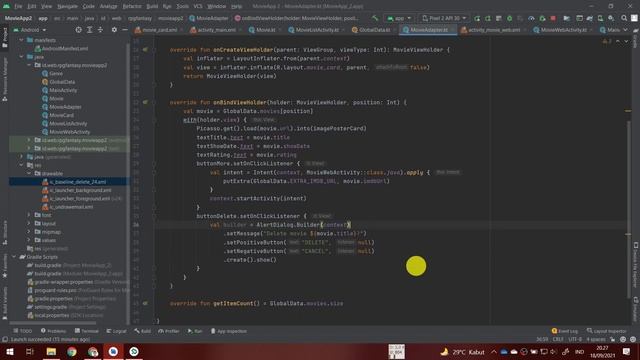This screenshot has height=360, width=640.
Task: Open the Event Log
Action: pos(565,331)
